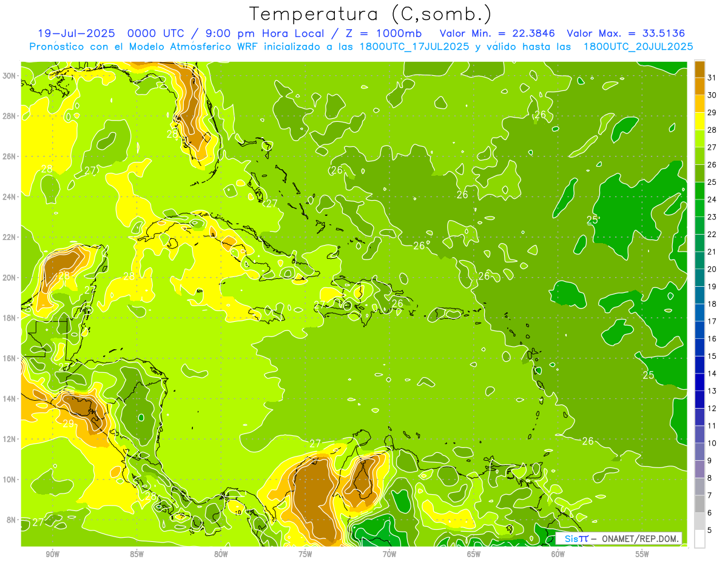The width and height of the screenshot is (728, 562).
Task: Click the '30N' latitude axis label
Action: pyautogui.click(x=10, y=76)
